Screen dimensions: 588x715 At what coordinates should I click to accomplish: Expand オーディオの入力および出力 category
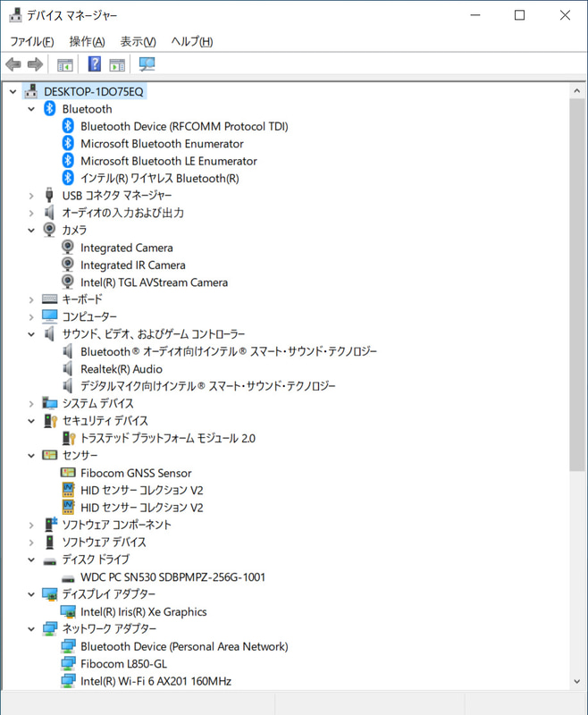click(x=31, y=213)
